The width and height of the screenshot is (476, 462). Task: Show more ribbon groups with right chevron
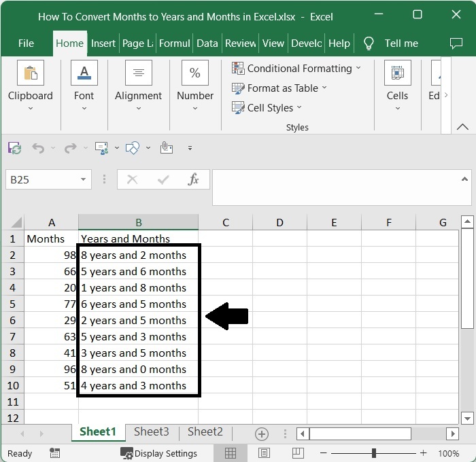[446, 95]
